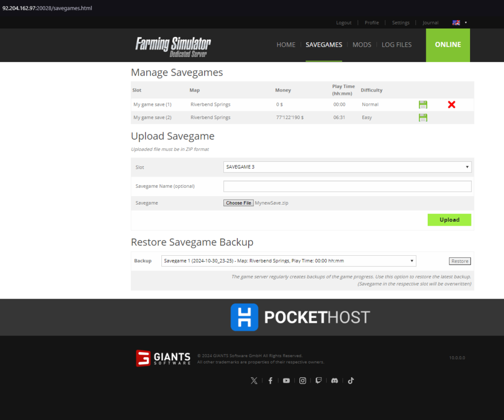Open the TikTok footer icon
The height and width of the screenshot is (420, 504).
click(x=350, y=381)
